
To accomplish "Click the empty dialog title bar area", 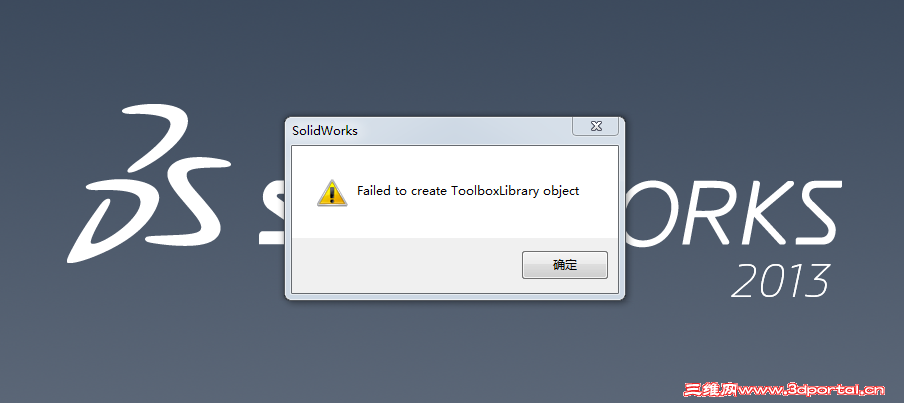I will click(x=461, y=131).
